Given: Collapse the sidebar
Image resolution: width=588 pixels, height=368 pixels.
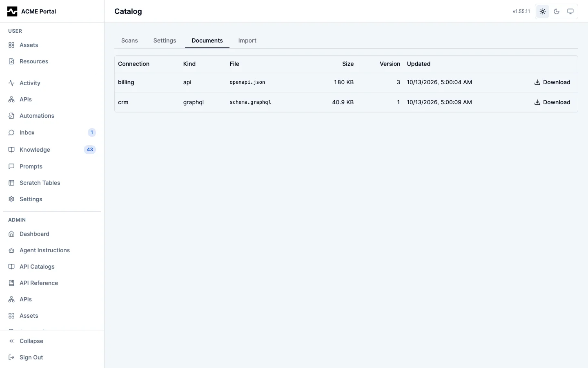Looking at the screenshot, I should [x=52, y=341].
